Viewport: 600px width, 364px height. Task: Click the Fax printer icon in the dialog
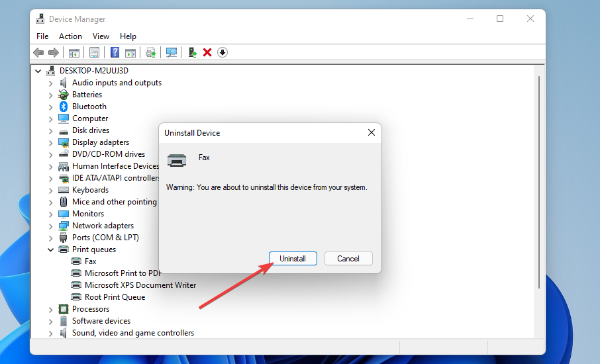[177, 160]
